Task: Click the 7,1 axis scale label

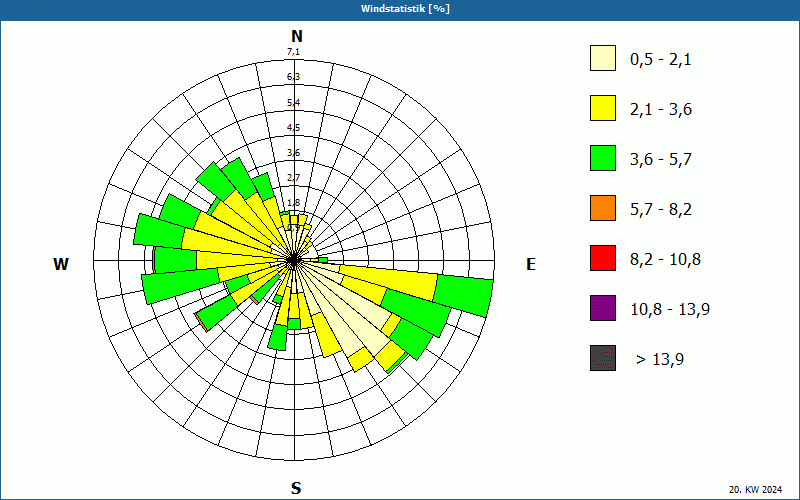Action: point(293,52)
